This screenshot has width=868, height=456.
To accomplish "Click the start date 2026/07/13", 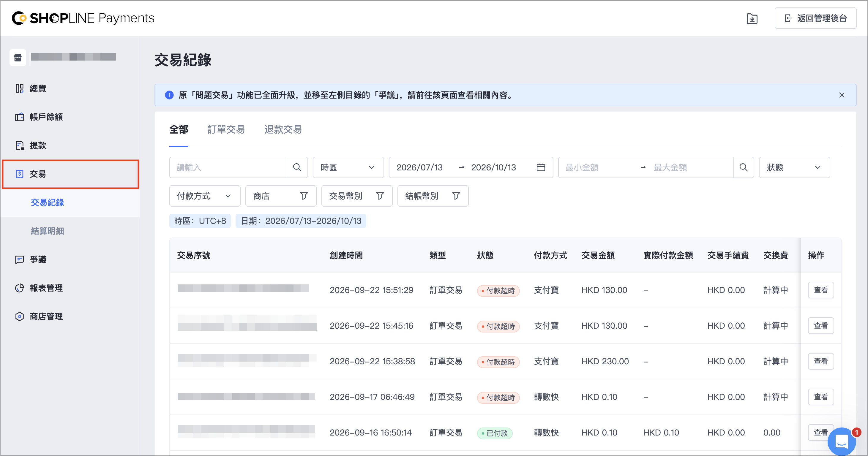I will [x=419, y=167].
